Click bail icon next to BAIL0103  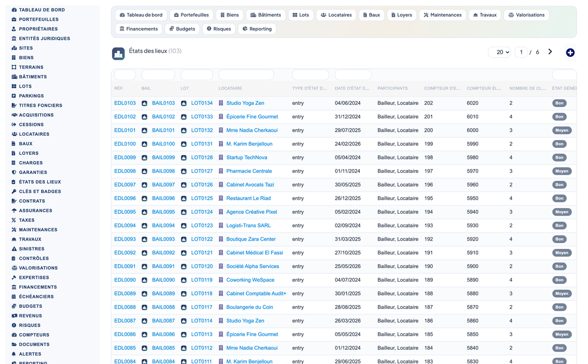145,103
